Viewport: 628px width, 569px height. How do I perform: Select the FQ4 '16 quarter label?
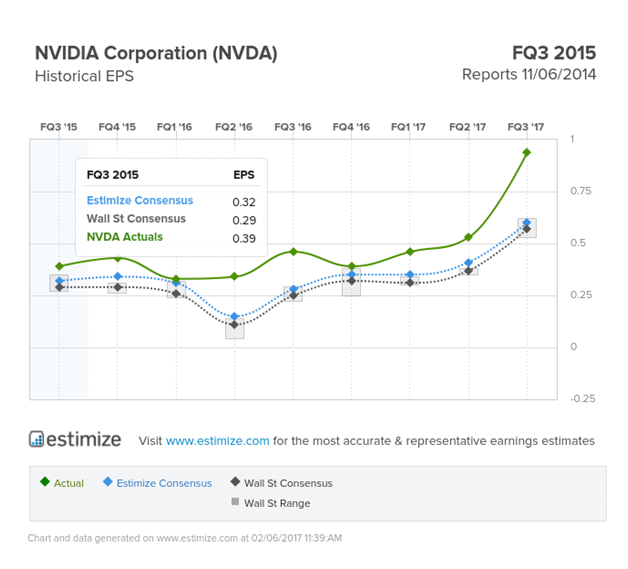351,128
